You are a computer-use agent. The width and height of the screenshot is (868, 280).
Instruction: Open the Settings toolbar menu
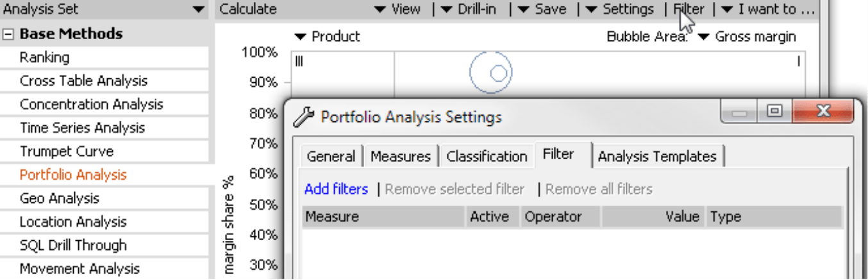pyautogui.click(x=621, y=9)
